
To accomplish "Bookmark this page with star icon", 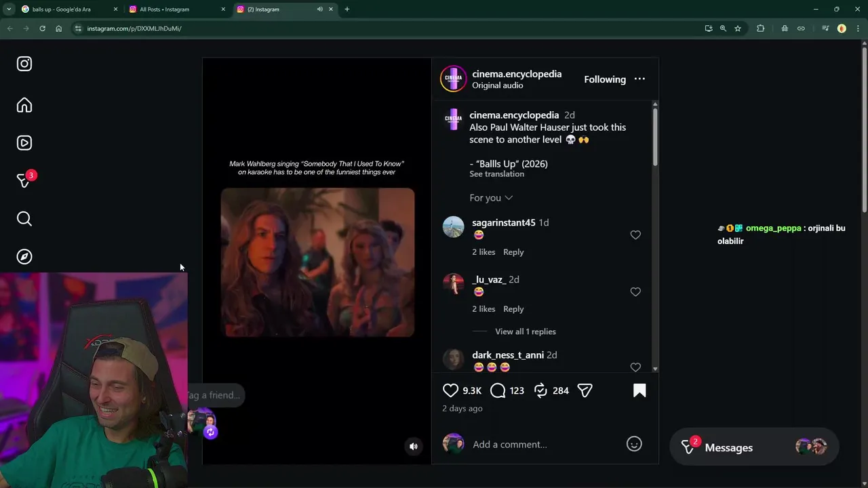I will click(x=738, y=28).
